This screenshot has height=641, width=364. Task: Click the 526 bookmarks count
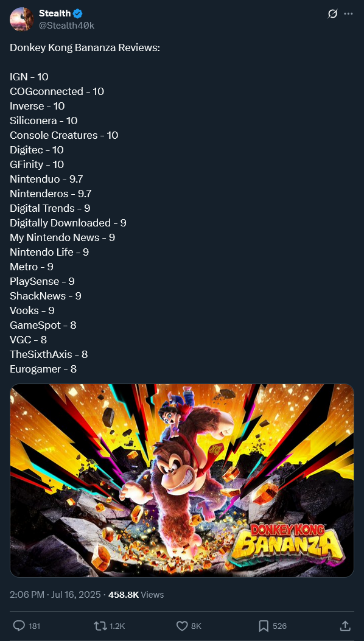(279, 626)
